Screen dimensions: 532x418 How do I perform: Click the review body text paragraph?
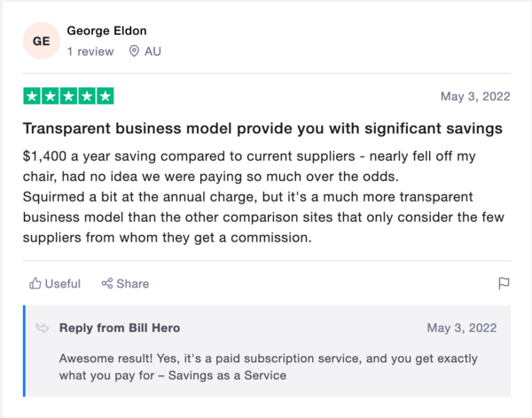(257, 196)
